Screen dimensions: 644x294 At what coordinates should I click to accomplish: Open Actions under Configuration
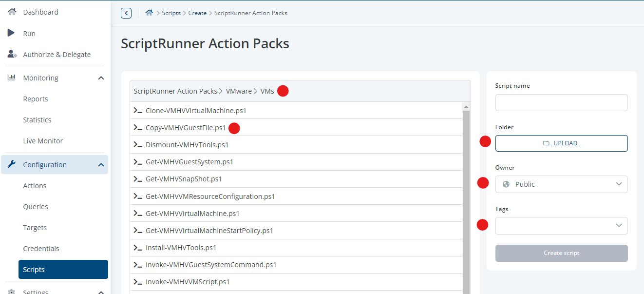click(x=35, y=186)
